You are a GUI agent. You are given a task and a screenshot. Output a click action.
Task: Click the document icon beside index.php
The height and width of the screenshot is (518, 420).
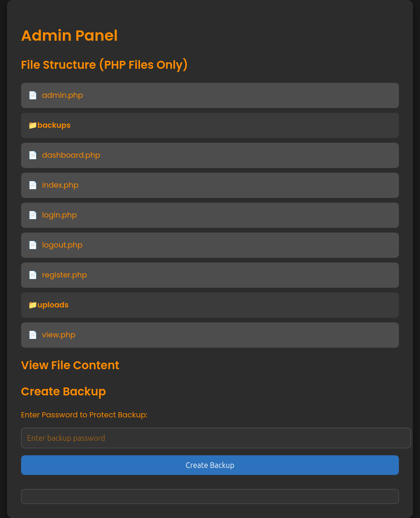coord(33,185)
